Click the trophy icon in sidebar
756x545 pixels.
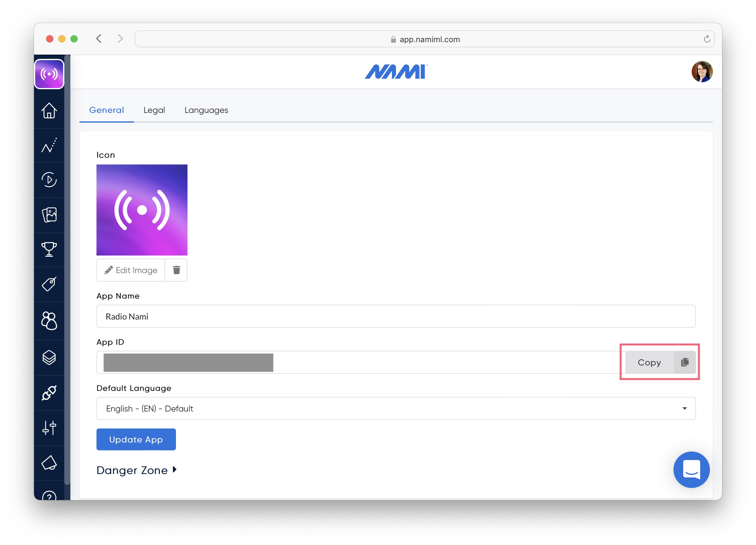[x=49, y=249]
